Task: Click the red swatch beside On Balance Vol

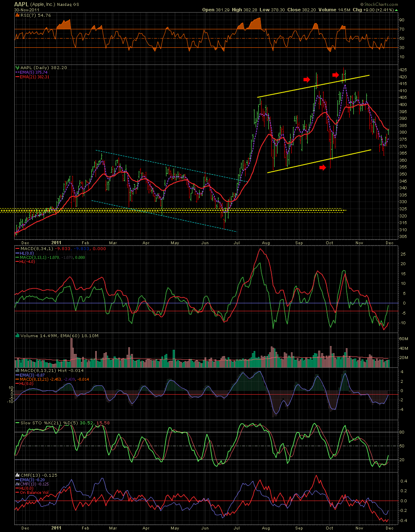Action: click(17, 492)
